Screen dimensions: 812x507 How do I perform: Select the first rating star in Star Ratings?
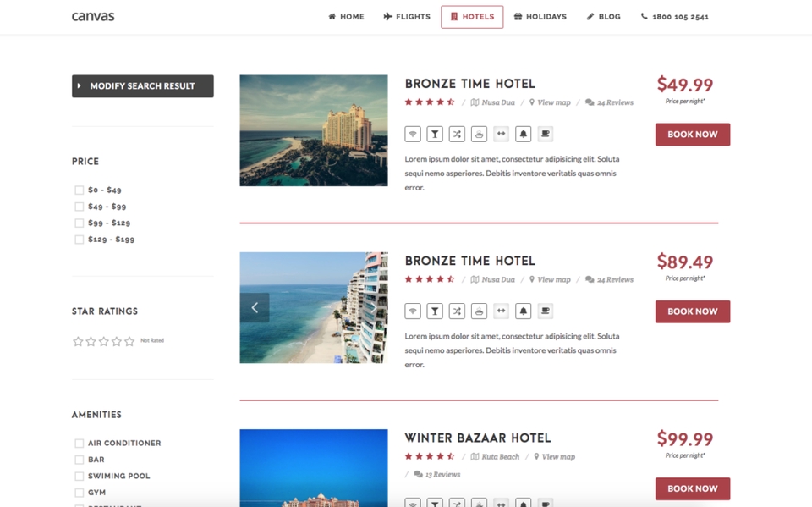78,341
